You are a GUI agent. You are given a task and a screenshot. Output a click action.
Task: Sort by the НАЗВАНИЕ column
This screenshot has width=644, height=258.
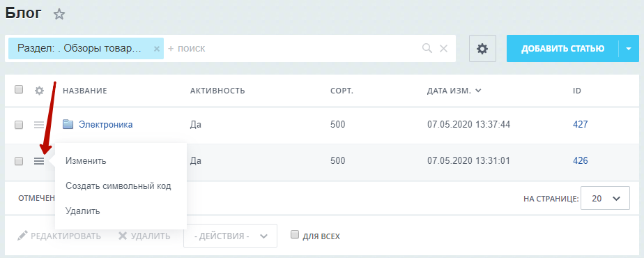[85, 91]
